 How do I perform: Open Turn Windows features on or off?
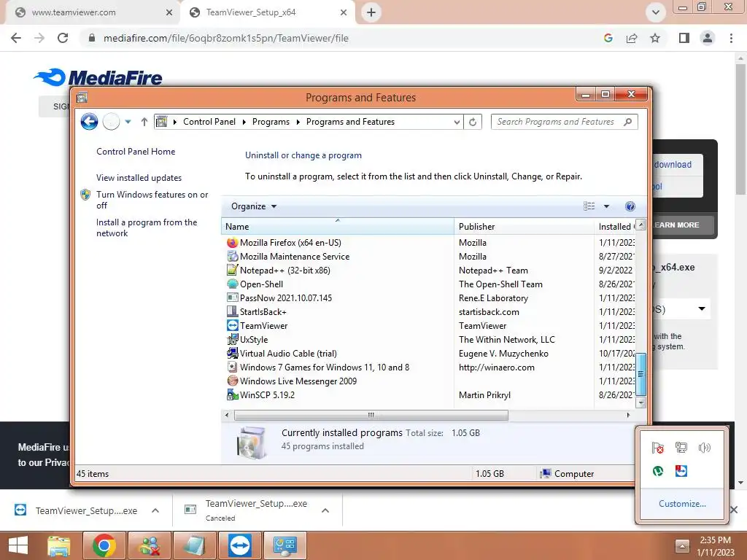tap(152, 200)
